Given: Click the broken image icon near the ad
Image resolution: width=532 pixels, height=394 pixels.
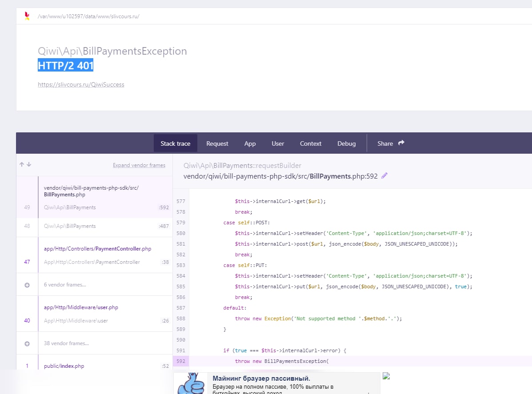Looking at the screenshot, I should [x=386, y=376].
